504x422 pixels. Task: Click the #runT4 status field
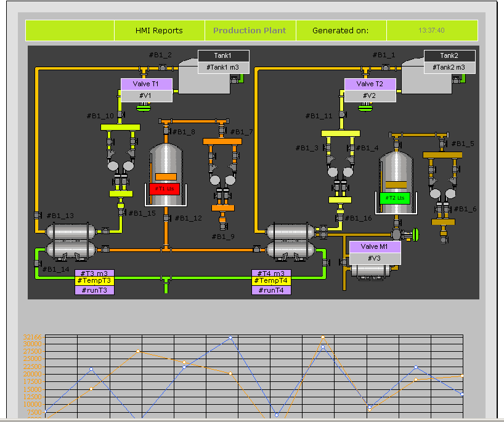271,290
